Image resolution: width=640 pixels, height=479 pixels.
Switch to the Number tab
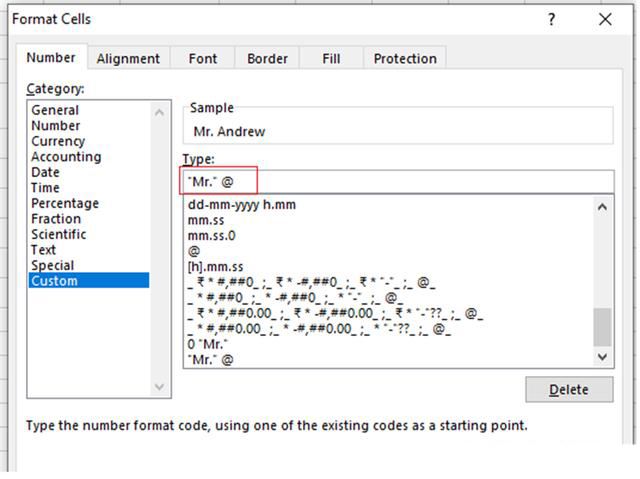point(51,58)
